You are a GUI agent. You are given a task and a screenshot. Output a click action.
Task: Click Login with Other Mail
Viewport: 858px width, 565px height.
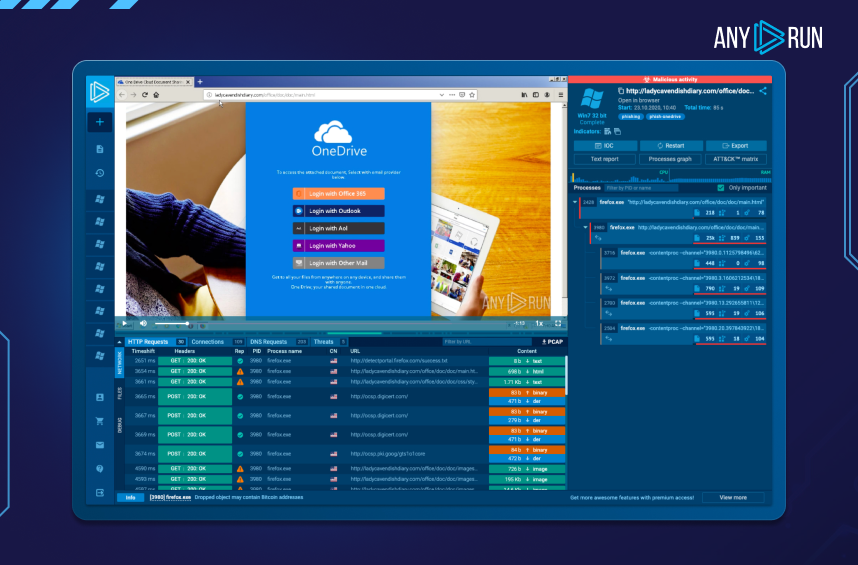click(339, 263)
